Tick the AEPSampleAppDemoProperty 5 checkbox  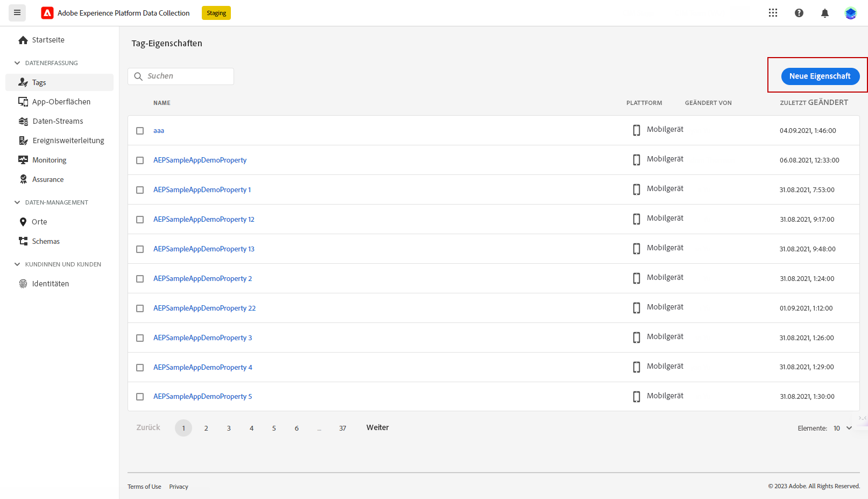tap(140, 397)
